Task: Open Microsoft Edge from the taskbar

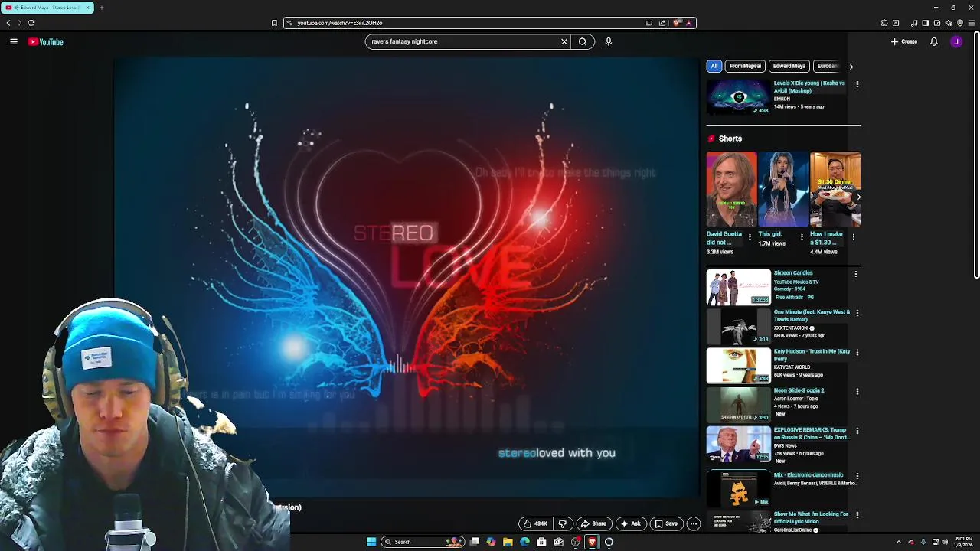Action: [524, 542]
